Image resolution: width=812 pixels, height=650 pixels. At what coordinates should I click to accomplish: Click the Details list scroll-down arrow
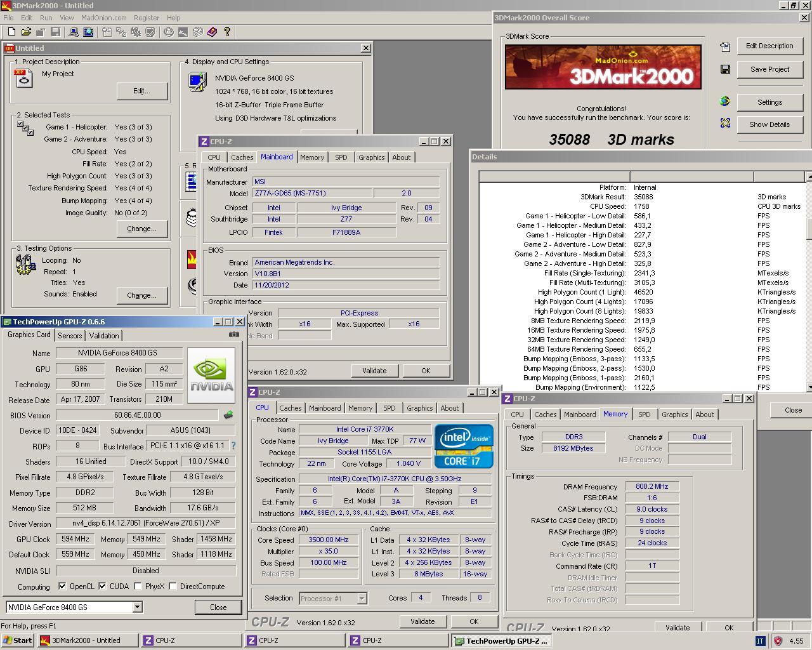[x=809, y=387]
